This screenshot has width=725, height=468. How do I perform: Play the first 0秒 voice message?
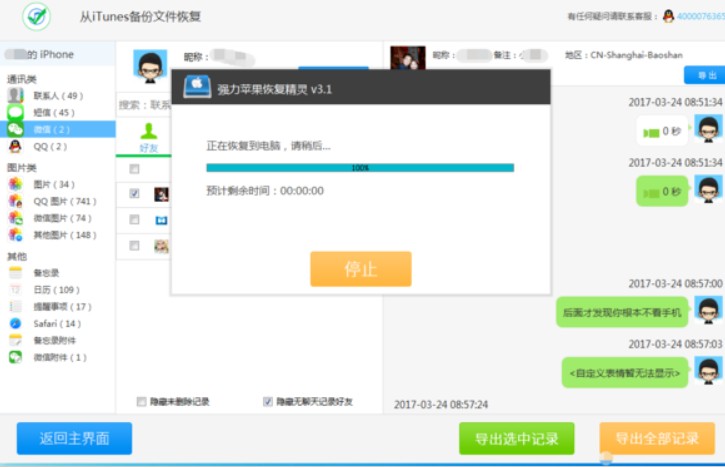(x=662, y=131)
